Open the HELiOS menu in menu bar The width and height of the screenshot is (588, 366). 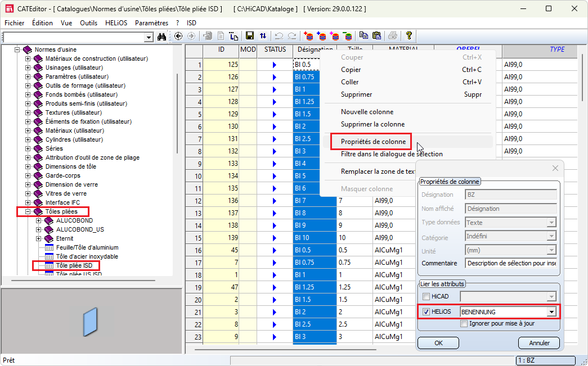pyautogui.click(x=116, y=23)
